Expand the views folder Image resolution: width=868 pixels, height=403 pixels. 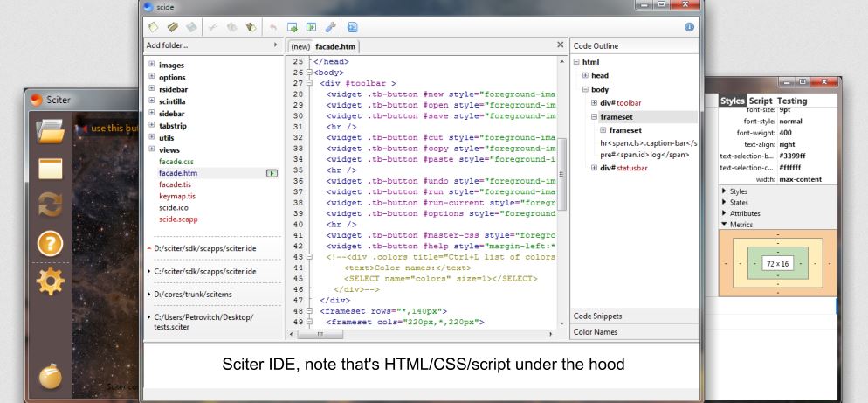pos(152,149)
